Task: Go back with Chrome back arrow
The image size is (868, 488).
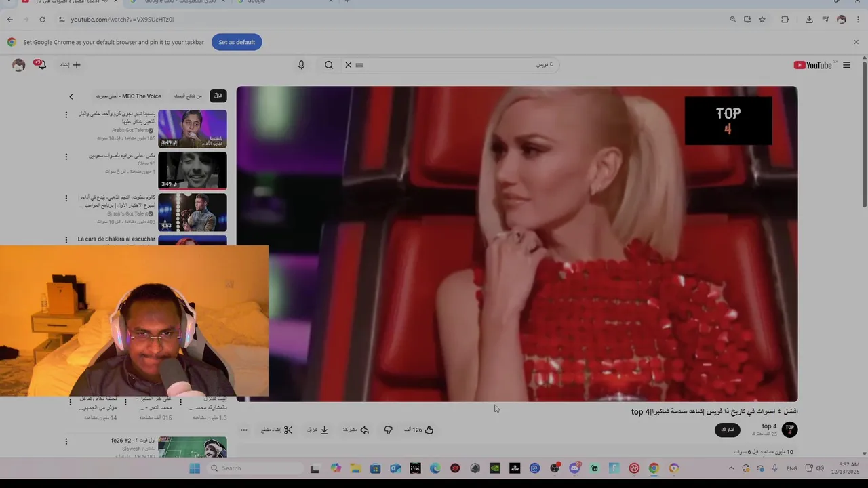Action: coord(9,20)
